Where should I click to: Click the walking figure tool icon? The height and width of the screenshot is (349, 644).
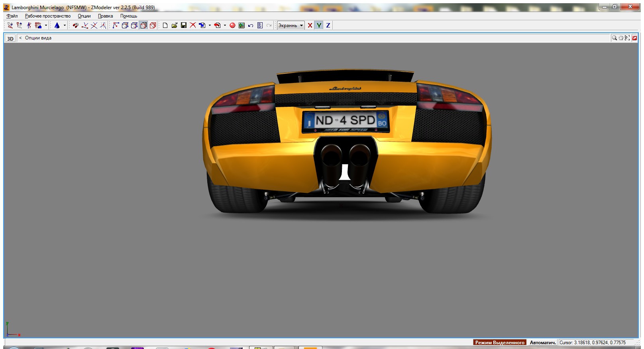[x=29, y=25]
